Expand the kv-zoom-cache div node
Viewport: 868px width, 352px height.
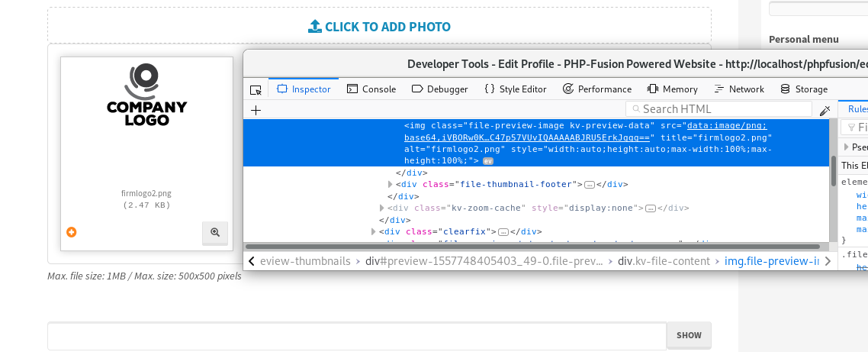(x=382, y=208)
